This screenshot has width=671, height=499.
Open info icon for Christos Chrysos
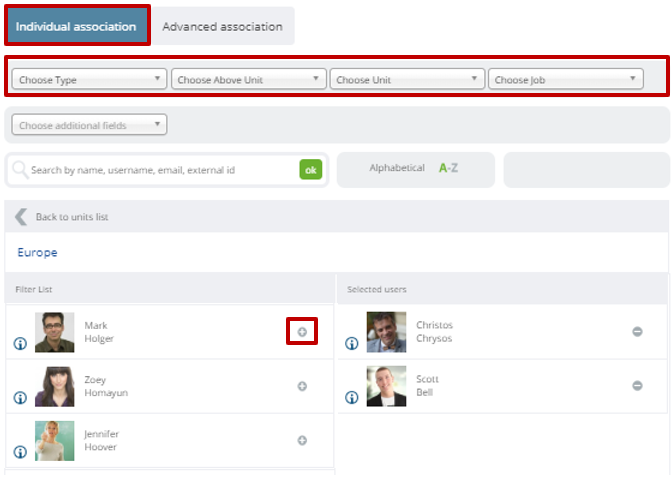[x=352, y=343]
